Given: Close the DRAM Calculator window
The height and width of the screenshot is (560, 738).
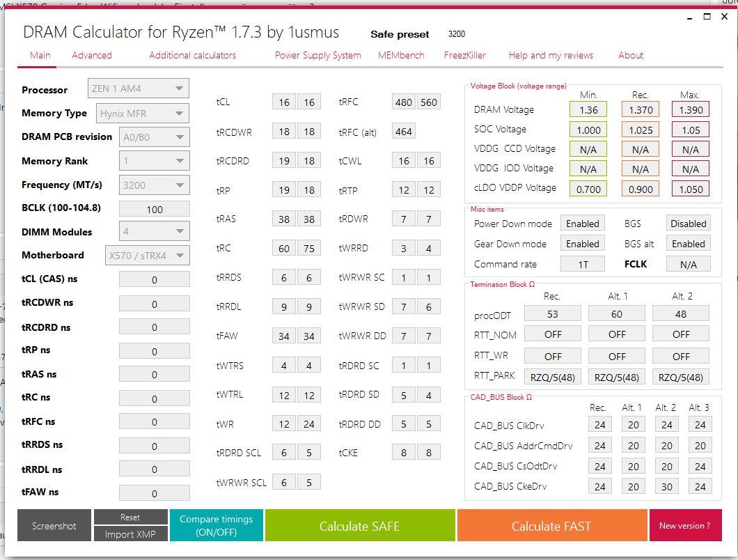Looking at the screenshot, I should point(724,17).
